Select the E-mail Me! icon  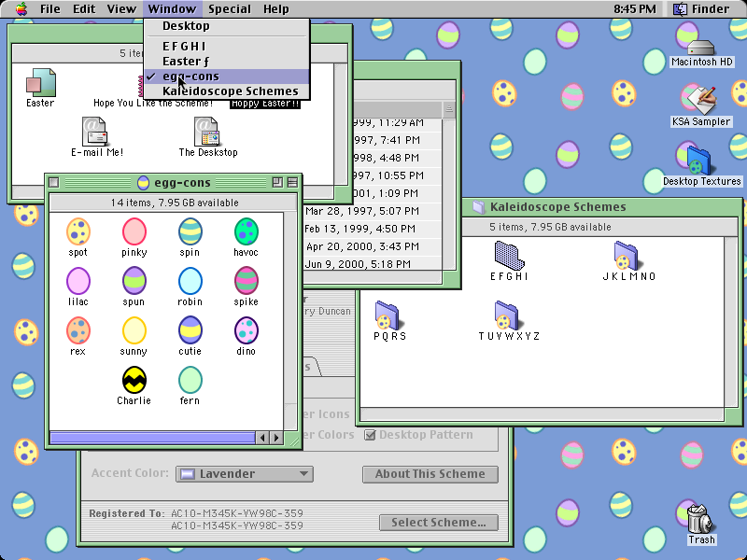click(97, 132)
